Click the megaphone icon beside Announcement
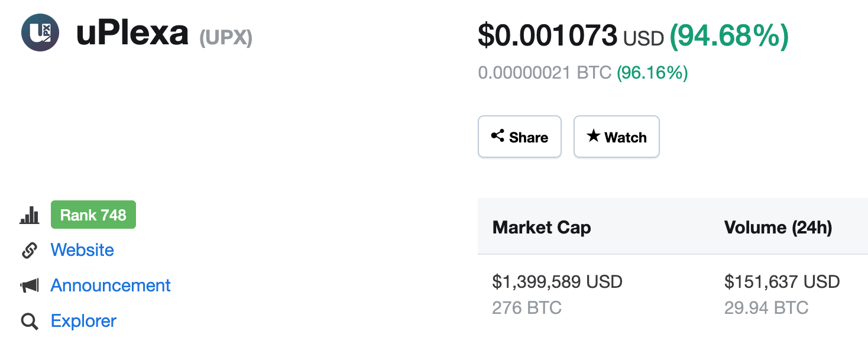The width and height of the screenshot is (868, 344). [x=30, y=286]
